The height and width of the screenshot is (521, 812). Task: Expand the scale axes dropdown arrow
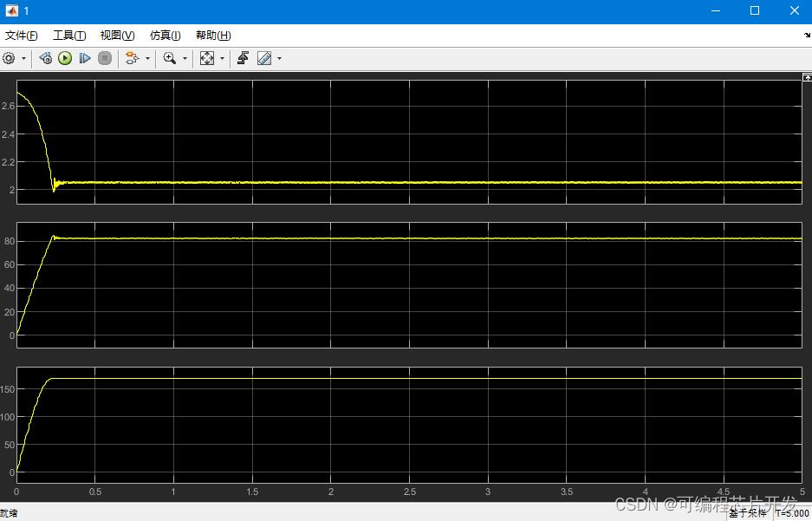click(x=223, y=59)
